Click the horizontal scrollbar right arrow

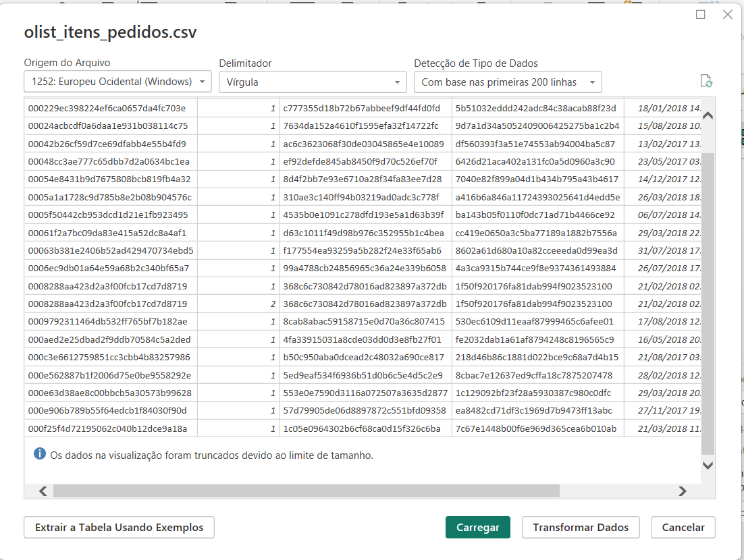coord(683,491)
